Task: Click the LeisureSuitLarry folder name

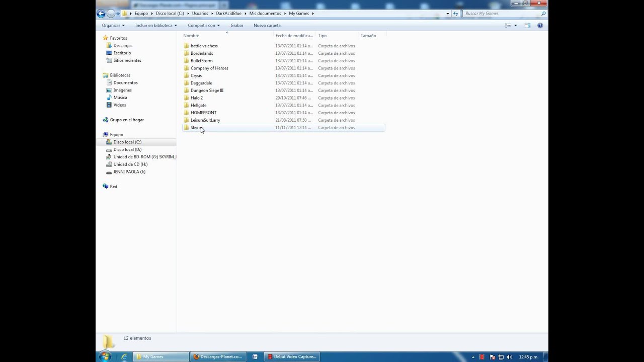Action: tap(205, 120)
